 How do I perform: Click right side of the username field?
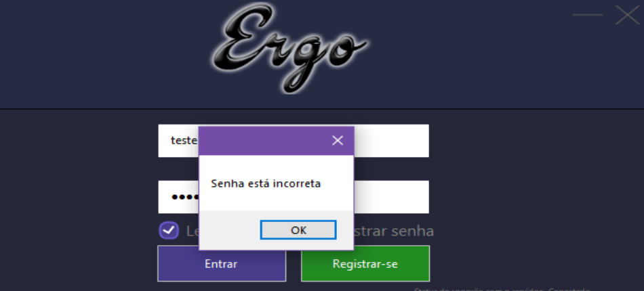[x=390, y=141]
